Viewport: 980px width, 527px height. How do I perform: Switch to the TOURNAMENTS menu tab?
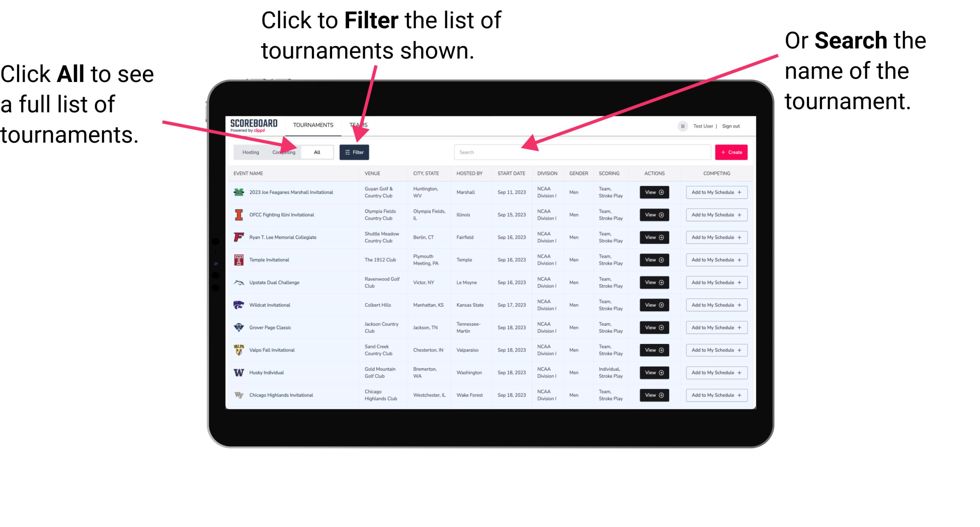click(315, 125)
